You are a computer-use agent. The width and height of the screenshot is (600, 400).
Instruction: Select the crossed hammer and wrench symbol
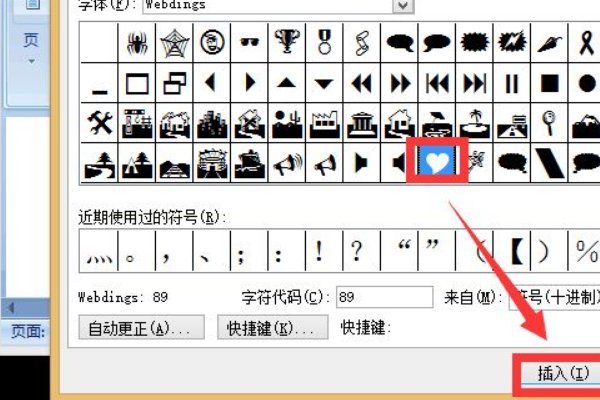pos(99,123)
